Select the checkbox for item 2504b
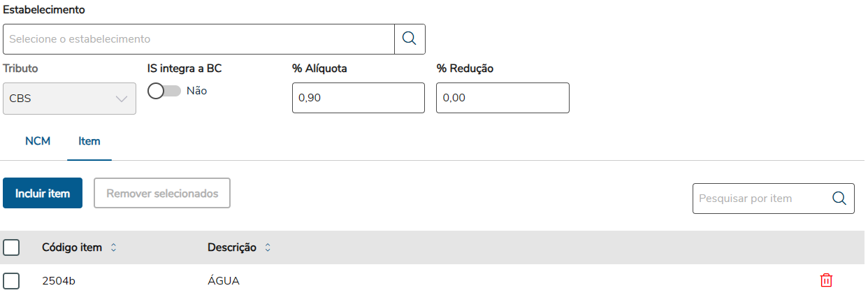Viewport: 868px width, 302px height. [11, 281]
